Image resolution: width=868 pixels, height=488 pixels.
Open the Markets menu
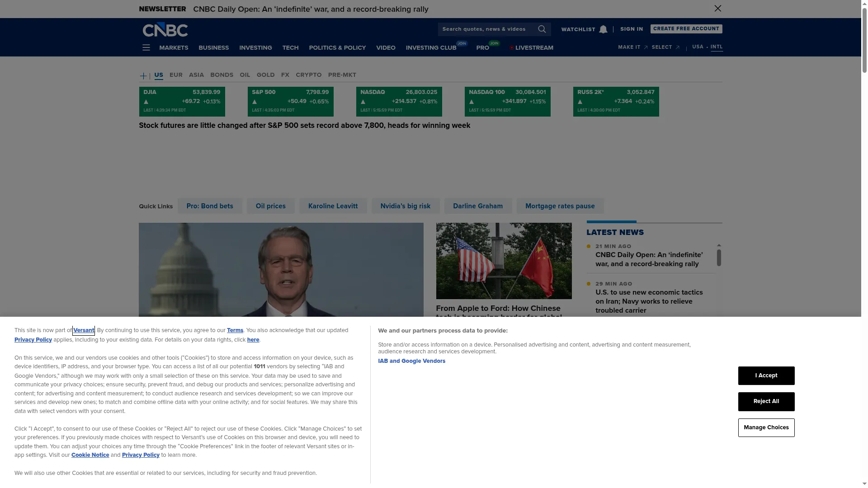tap(174, 48)
